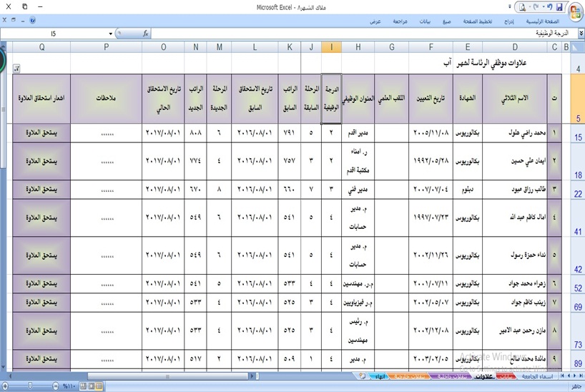Click the name cell زينب كاظم جواد
Image resolution: width=585 pixels, height=392 pixels.
[515, 303]
